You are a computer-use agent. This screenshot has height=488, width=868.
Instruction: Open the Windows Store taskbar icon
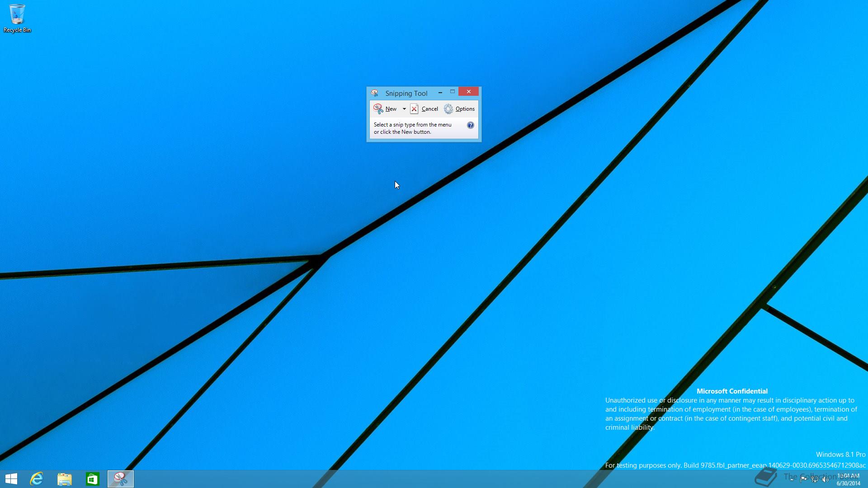pos(93,479)
